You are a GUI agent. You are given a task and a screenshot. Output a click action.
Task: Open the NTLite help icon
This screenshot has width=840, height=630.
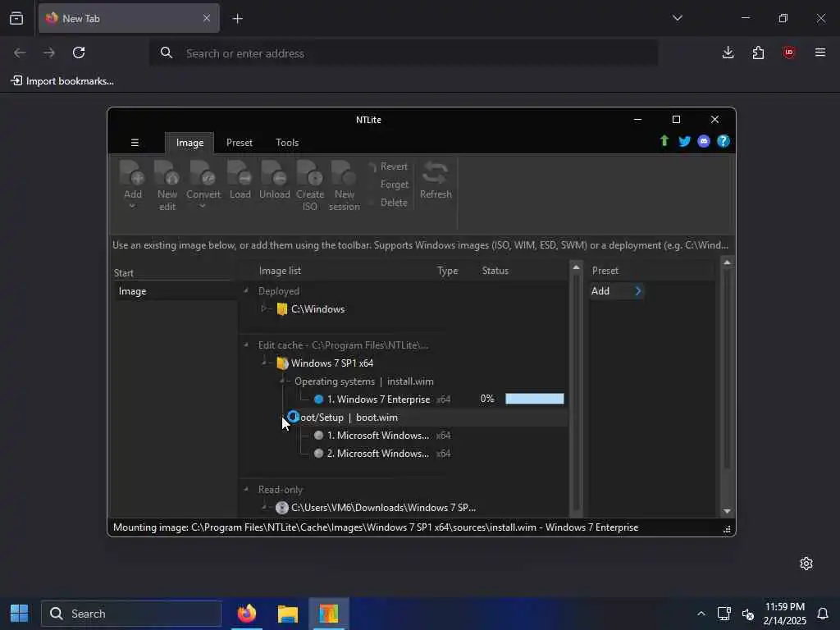click(724, 141)
